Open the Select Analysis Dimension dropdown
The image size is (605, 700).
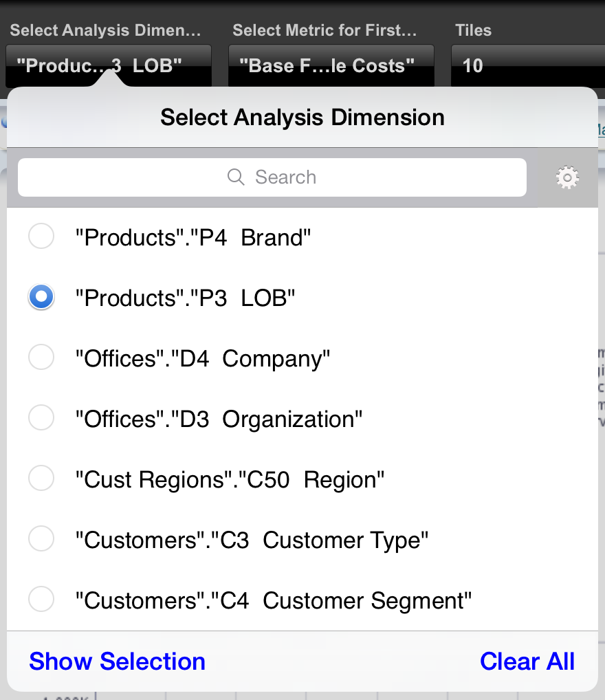point(109,65)
